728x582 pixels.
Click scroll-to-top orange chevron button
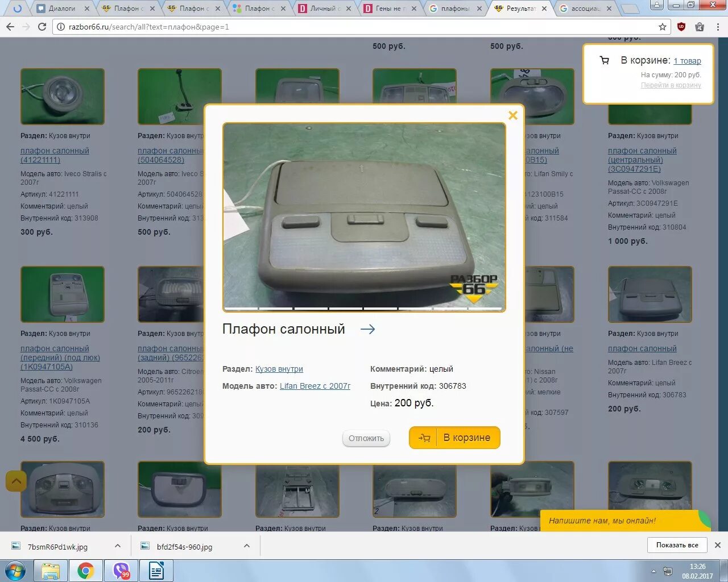point(16,481)
